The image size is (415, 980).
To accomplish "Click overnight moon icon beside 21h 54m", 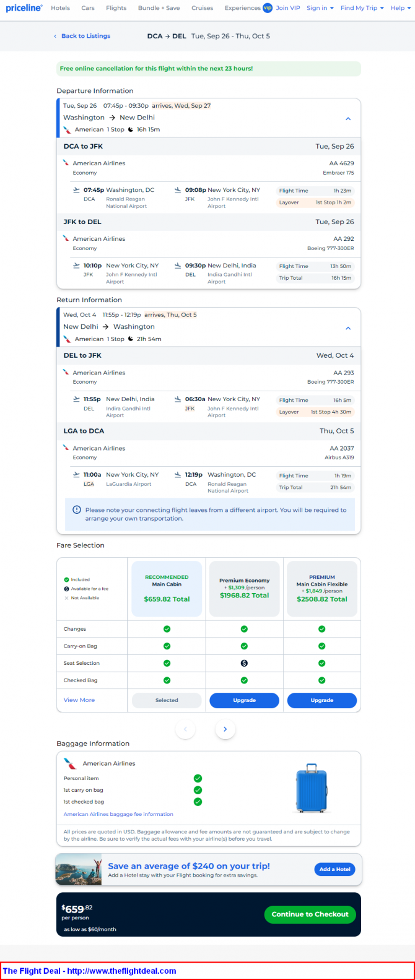I will point(131,339).
